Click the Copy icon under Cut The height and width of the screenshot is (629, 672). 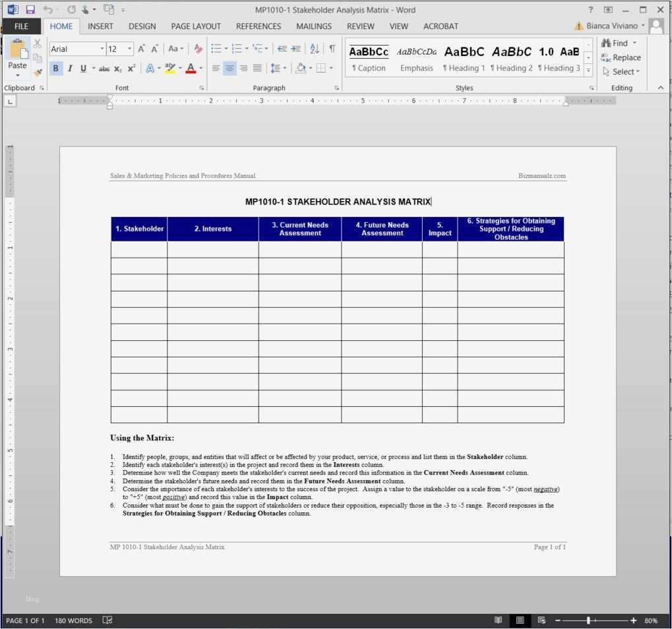coord(38,58)
